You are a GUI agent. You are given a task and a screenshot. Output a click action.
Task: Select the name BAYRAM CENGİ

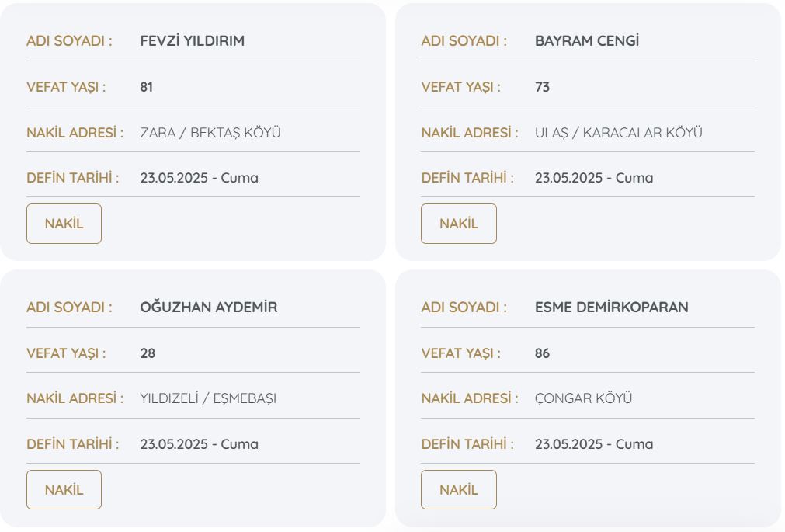pyautogui.click(x=586, y=41)
